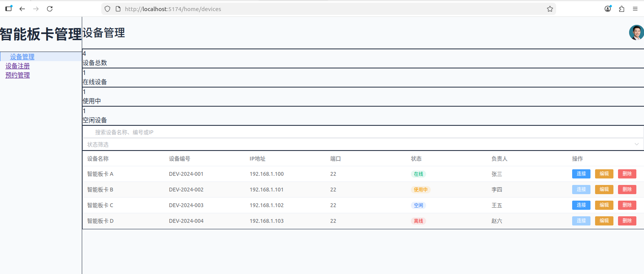Screen dimensions: 644x274
Task: Select 设备管理 in the sidebar menu
Action: [22, 57]
